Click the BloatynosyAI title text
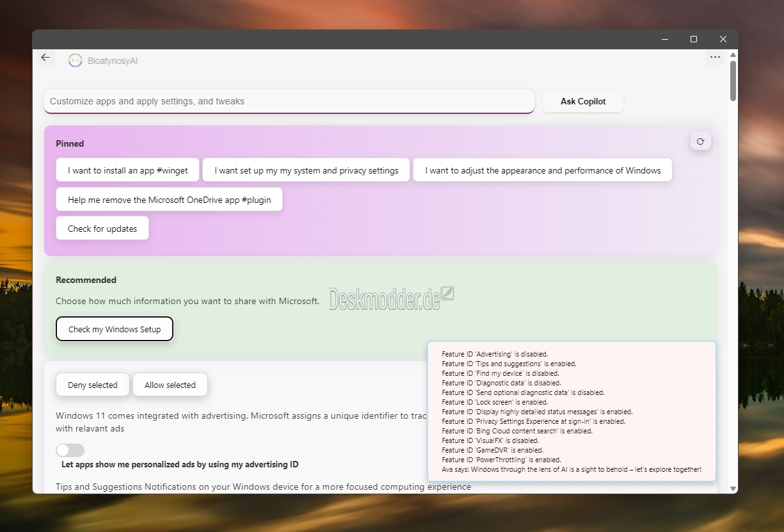 pyautogui.click(x=113, y=61)
